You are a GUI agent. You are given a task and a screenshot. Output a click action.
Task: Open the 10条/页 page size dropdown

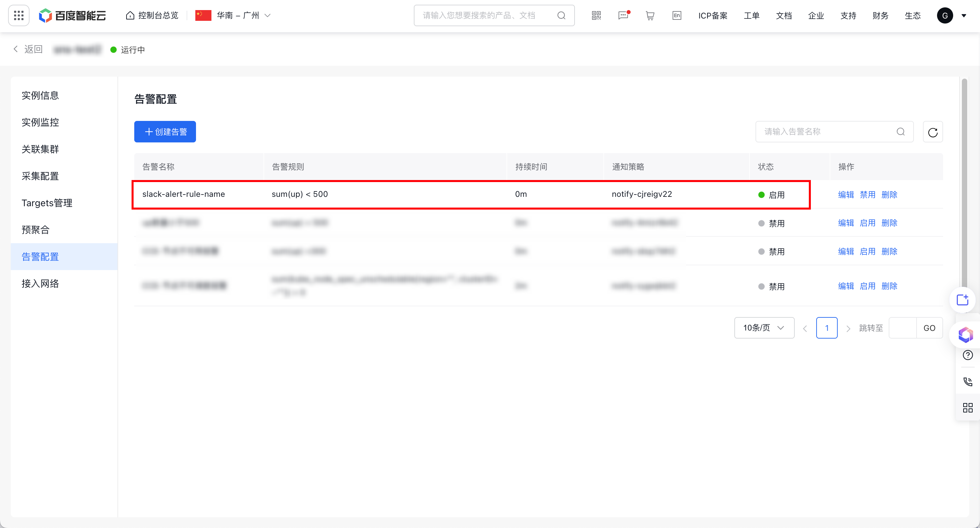tap(764, 328)
